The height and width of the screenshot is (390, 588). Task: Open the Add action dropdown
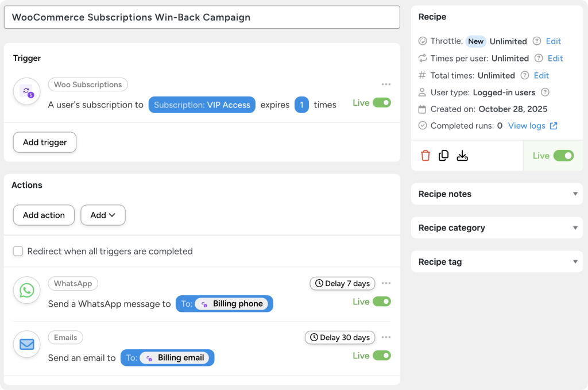click(x=103, y=215)
